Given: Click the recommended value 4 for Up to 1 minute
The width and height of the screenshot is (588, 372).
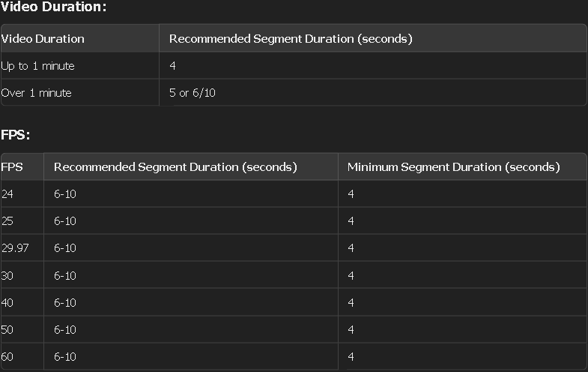Looking at the screenshot, I should point(172,66).
